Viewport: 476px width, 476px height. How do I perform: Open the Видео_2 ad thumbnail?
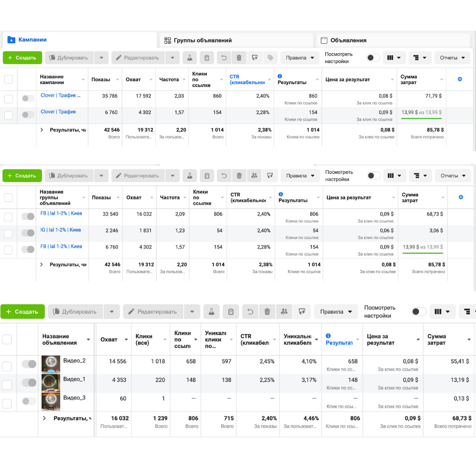(51, 364)
